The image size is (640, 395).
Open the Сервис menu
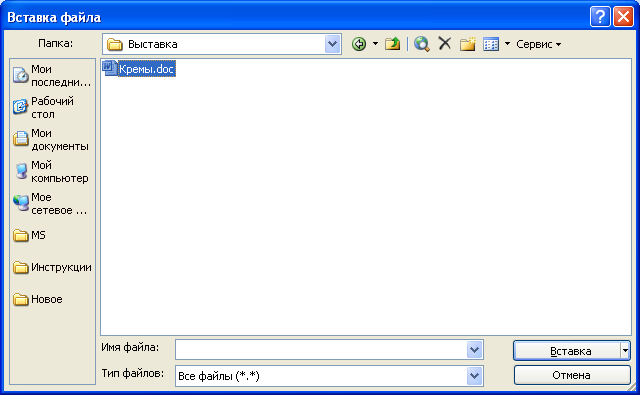(539, 44)
